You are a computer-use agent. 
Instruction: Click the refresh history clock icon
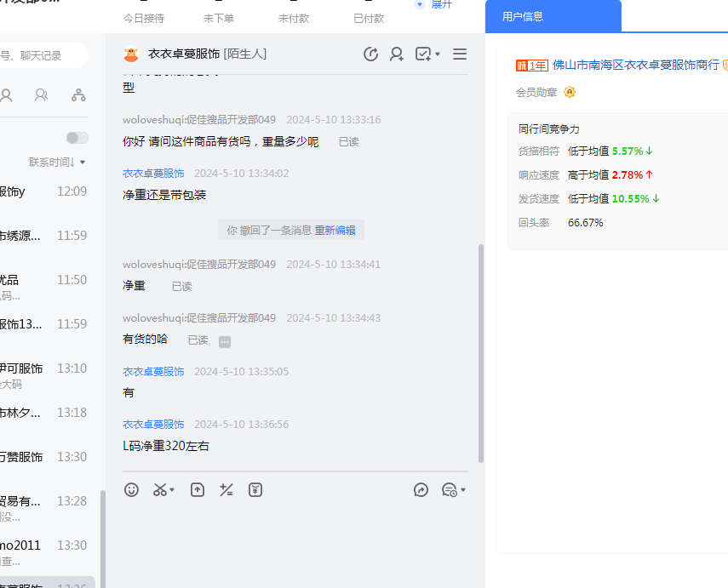coord(370,54)
